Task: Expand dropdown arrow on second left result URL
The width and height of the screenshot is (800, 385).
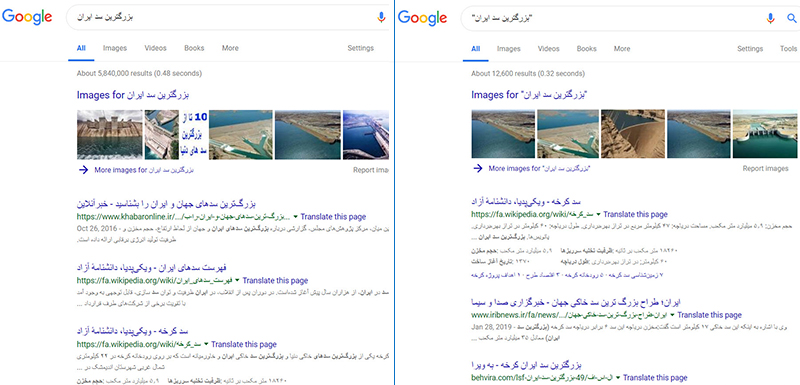Action: [x=238, y=281]
